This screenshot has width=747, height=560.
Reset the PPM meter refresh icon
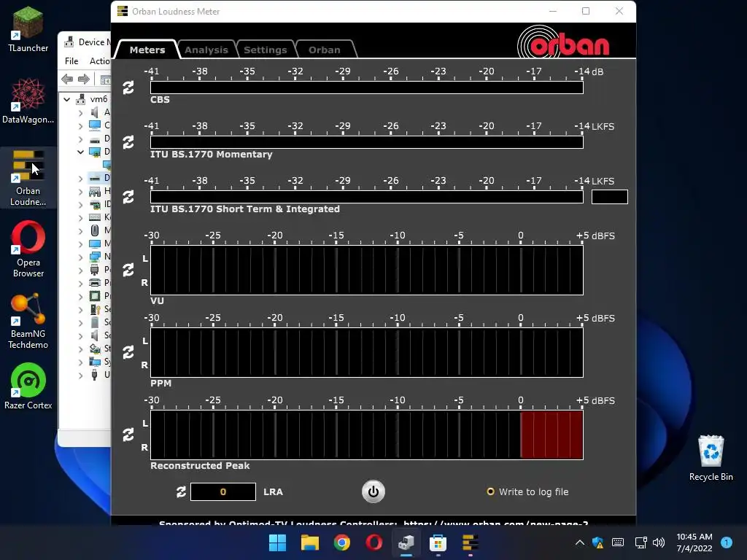click(x=128, y=352)
